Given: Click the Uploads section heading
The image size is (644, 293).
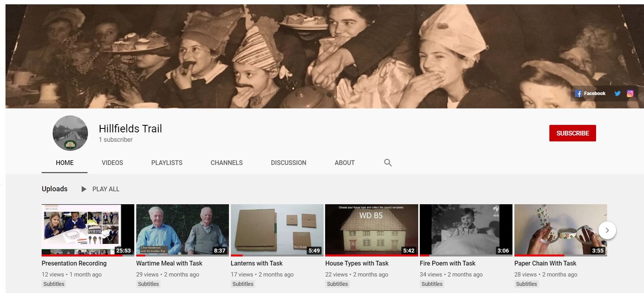Looking at the screenshot, I should click(x=55, y=189).
